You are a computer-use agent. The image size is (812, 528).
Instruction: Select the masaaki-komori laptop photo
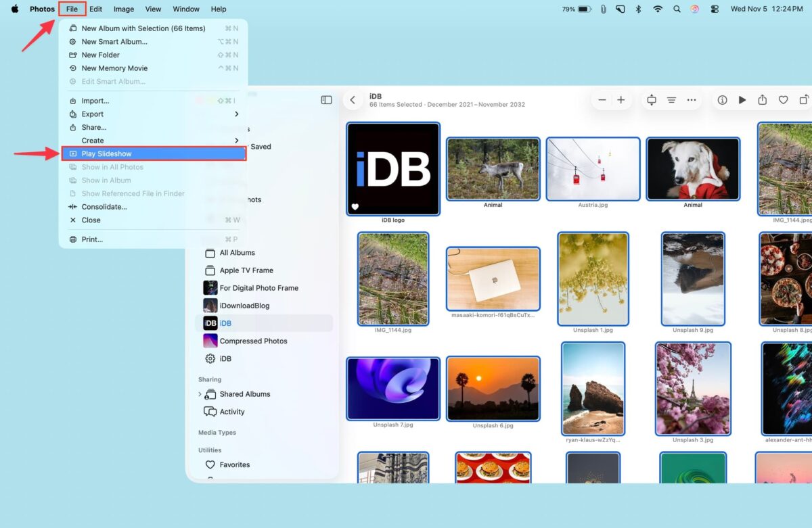pyautogui.click(x=493, y=279)
